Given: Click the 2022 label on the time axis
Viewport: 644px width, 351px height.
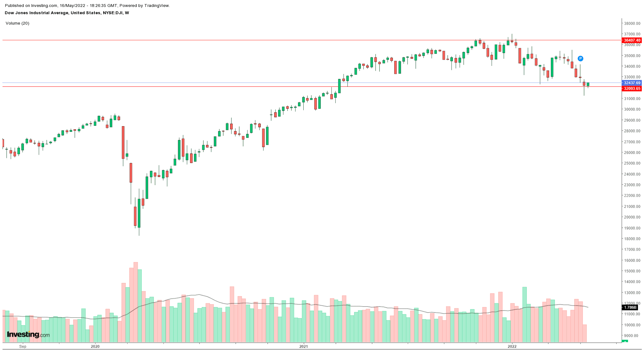Looking at the screenshot, I should point(512,346).
